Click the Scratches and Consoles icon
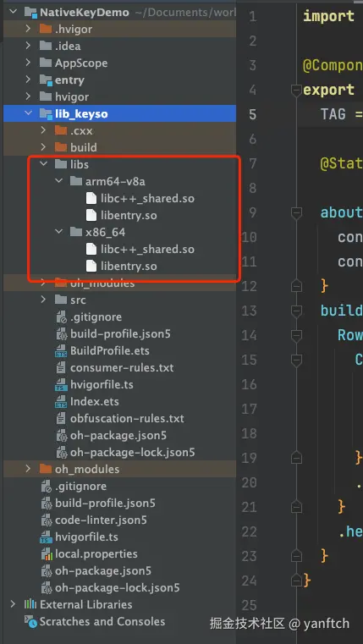Image resolution: width=363 pixels, height=644 pixels. click(30, 621)
